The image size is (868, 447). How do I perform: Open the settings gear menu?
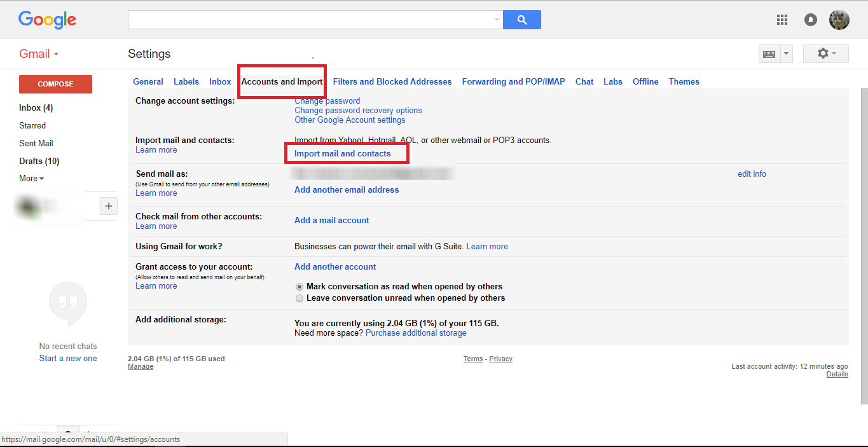point(825,54)
